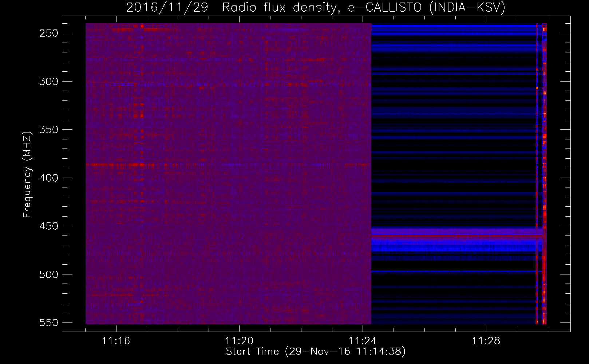Screen dimensions: 589x364
Task: Click the '450' frequency tick label
Action: [49, 226]
